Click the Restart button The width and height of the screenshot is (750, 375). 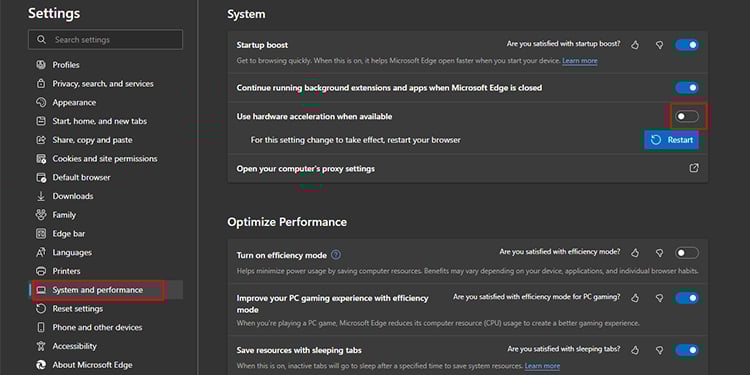[x=671, y=140]
